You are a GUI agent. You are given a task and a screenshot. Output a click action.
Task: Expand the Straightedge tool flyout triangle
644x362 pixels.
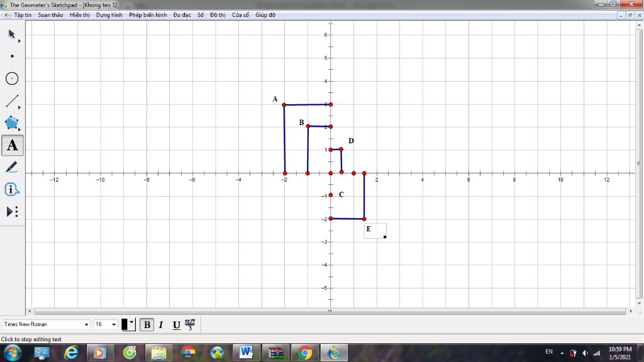click(x=19, y=107)
